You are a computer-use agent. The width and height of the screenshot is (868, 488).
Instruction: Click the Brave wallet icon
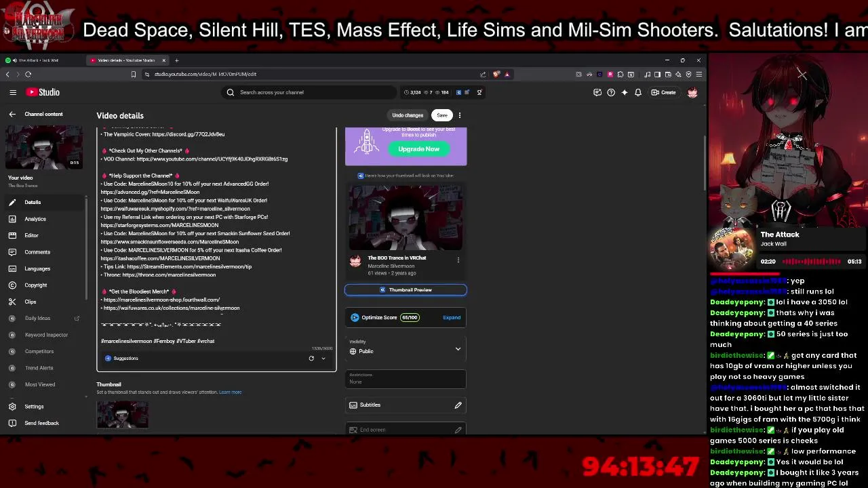[668, 74]
